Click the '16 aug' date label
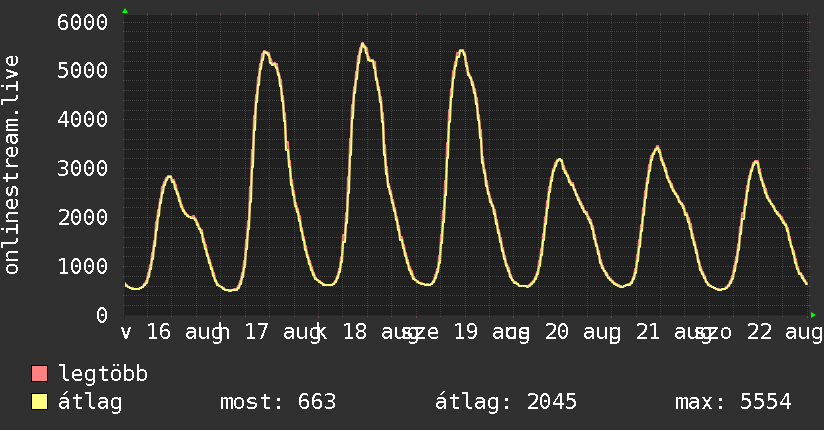 184,333
